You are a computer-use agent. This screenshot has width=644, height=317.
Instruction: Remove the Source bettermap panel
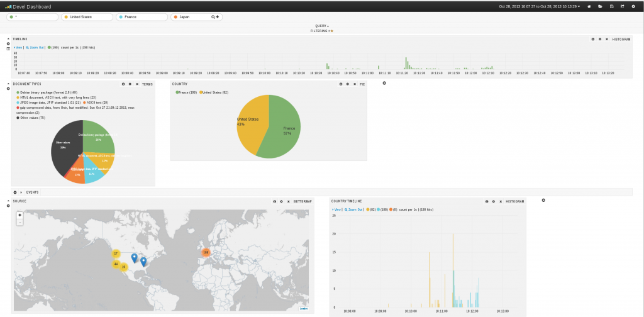click(x=288, y=202)
